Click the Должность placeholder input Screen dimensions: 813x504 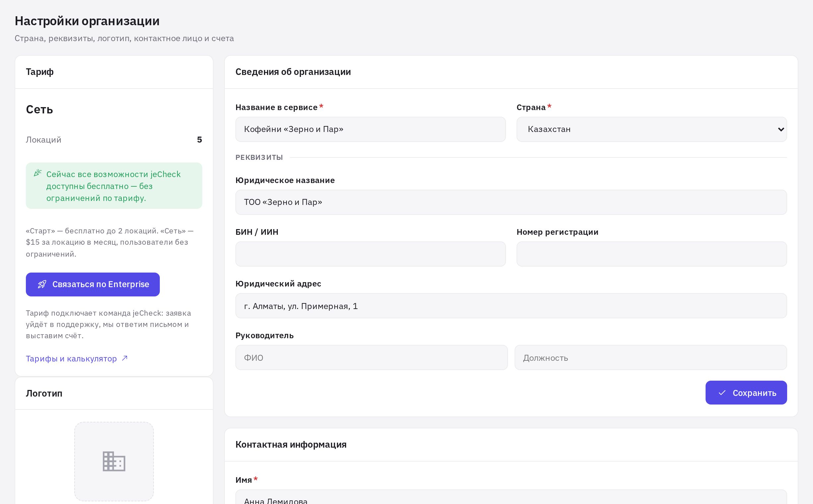(x=651, y=358)
